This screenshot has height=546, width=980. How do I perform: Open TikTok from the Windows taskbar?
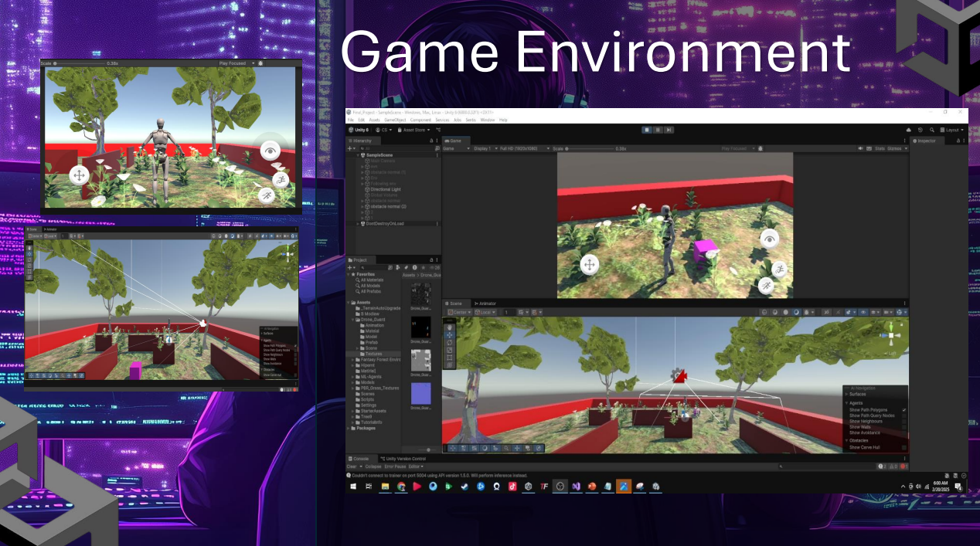[512, 487]
